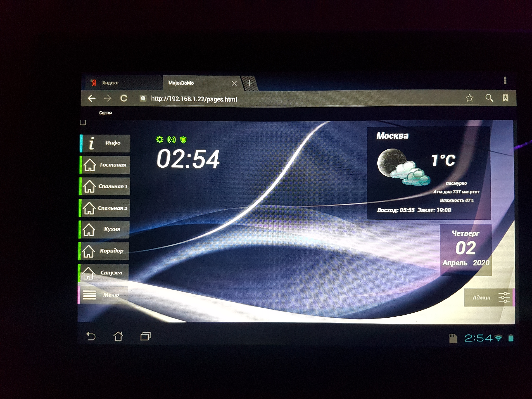
Task: Click the Сцены link
Action: (105, 113)
